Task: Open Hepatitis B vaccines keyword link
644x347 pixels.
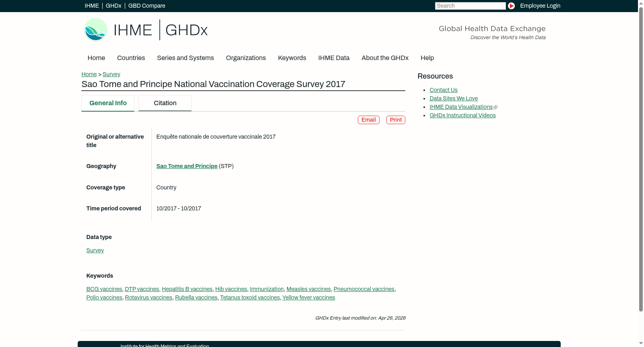Action: pyautogui.click(x=187, y=289)
